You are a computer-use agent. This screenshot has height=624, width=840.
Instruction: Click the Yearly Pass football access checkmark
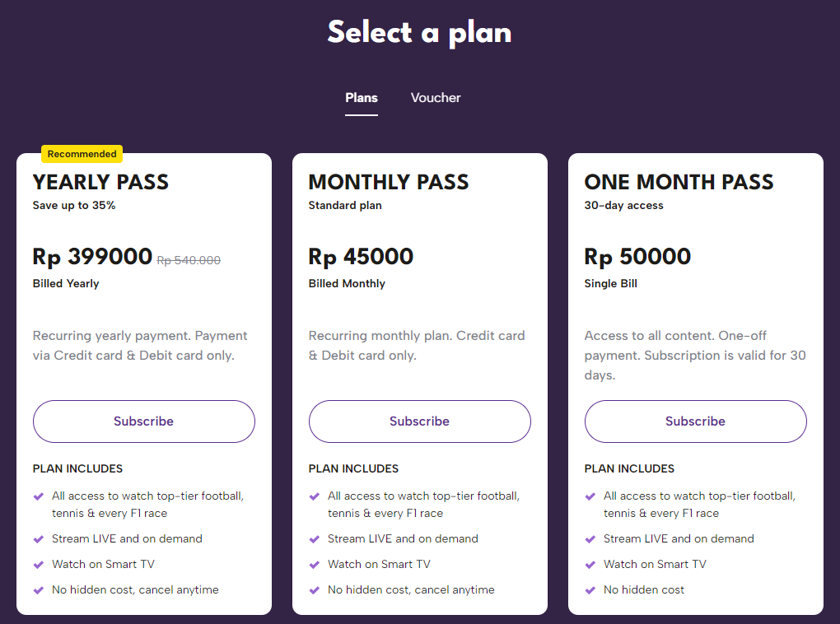click(x=38, y=496)
